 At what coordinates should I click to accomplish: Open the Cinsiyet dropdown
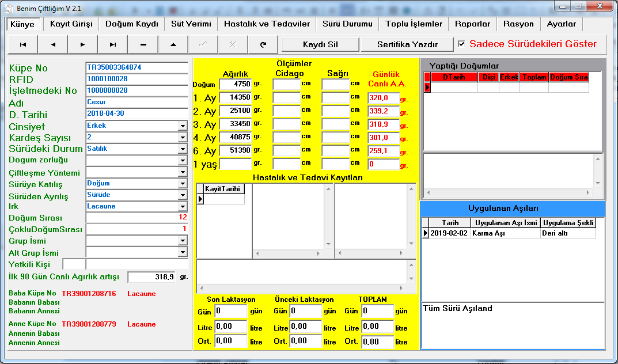183,126
